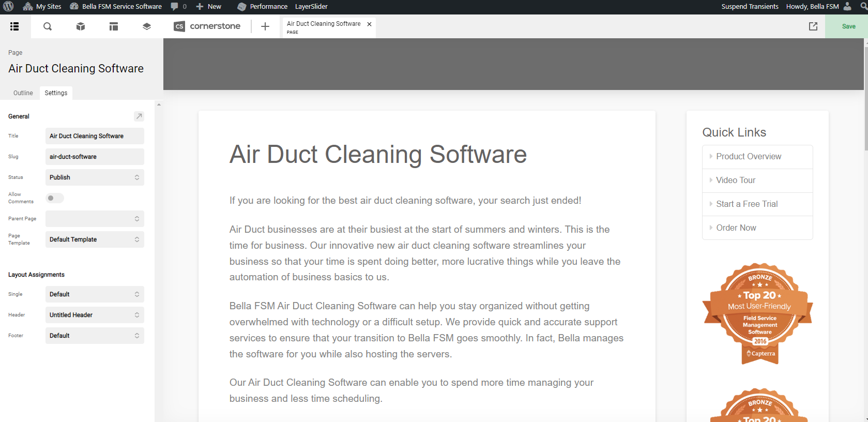
Task: Open the layout templates icon
Action: coord(114,26)
